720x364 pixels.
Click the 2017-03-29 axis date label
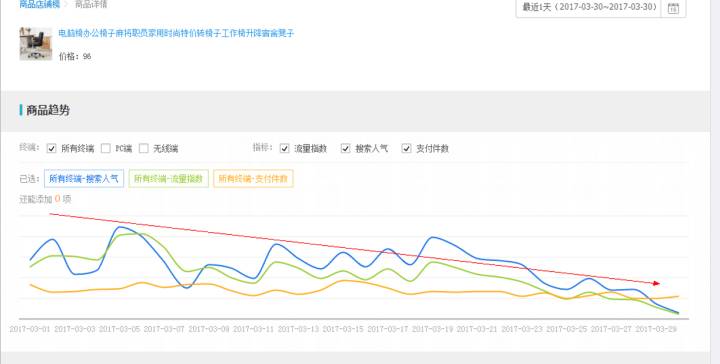point(656,329)
